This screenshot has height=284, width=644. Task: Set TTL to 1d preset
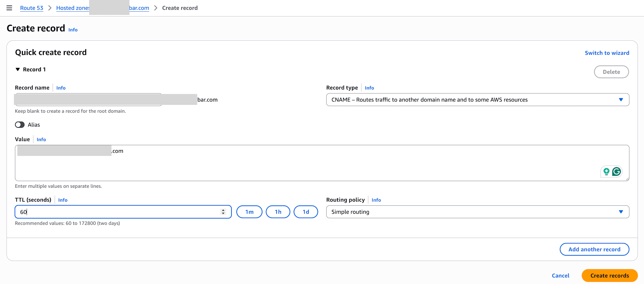click(x=306, y=212)
